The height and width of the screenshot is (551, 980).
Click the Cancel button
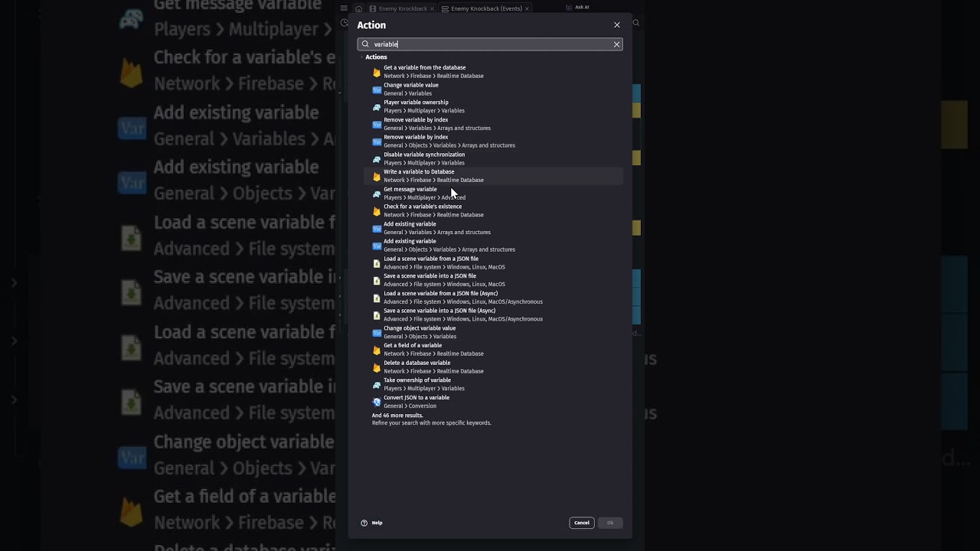(582, 523)
